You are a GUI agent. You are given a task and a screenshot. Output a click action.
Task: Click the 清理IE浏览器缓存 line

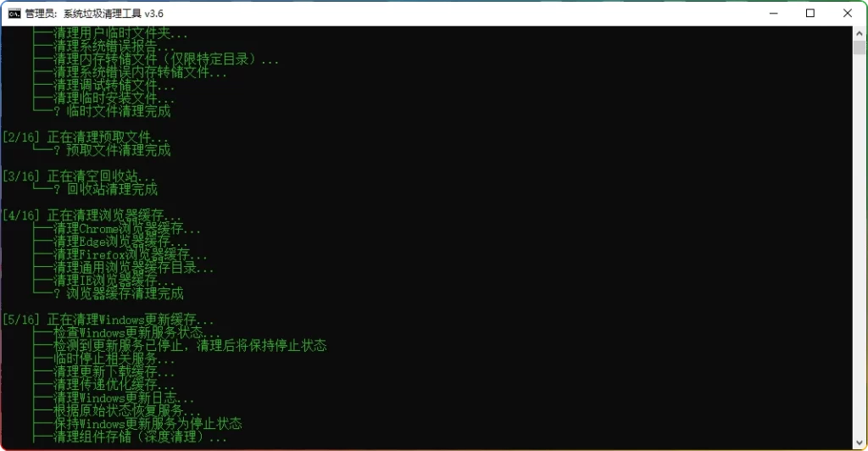[x=104, y=281]
